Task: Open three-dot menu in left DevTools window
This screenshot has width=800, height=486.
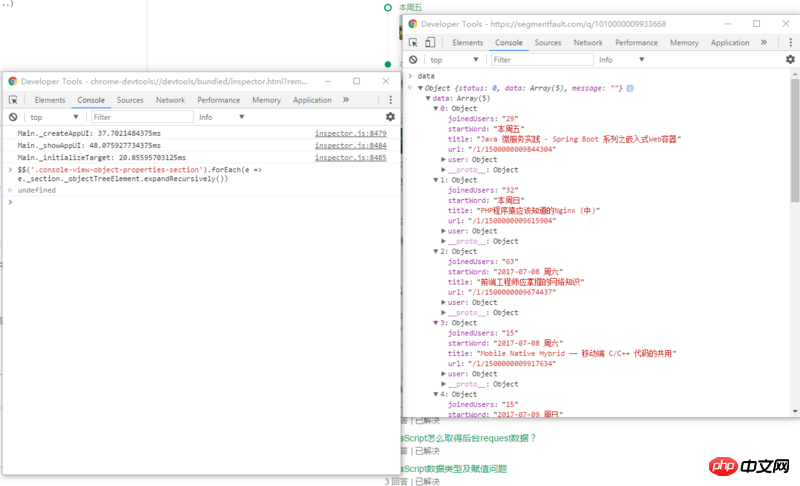Action: coord(390,100)
